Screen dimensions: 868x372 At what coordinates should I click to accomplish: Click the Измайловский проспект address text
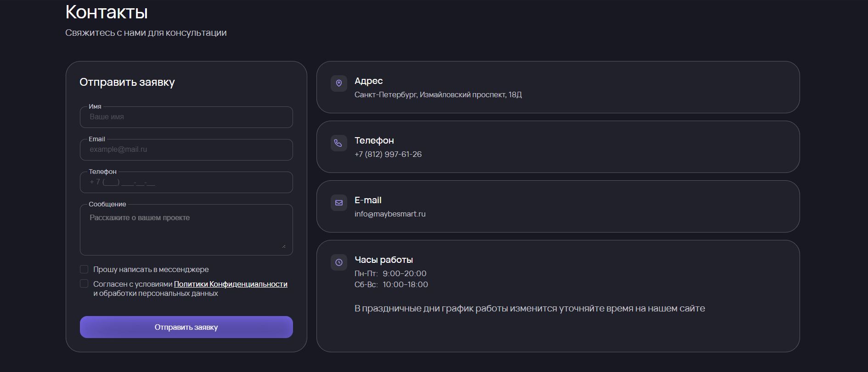coord(463,94)
